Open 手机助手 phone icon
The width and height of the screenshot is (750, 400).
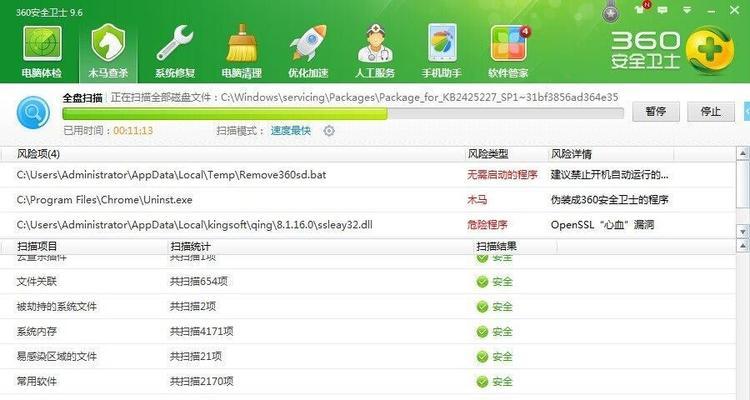[441, 44]
